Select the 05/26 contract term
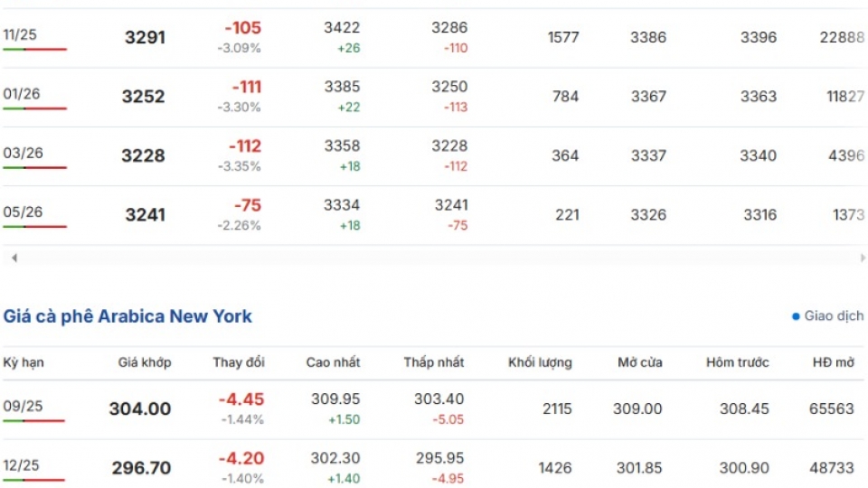868x488 pixels. (23, 211)
